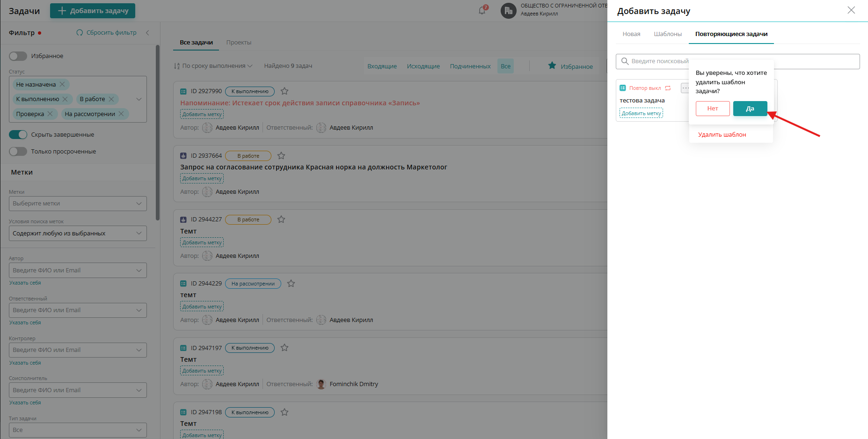Open the task titled Запрос на согласование сотрудника
The image size is (868, 439).
tap(314, 167)
